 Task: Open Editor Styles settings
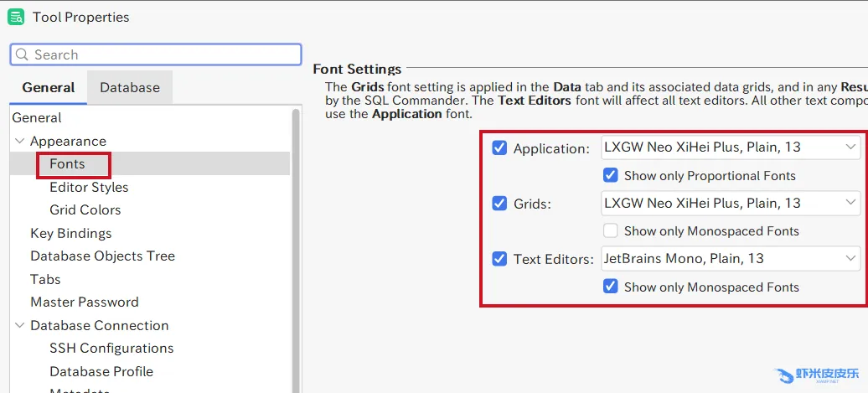[x=89, y=188]
